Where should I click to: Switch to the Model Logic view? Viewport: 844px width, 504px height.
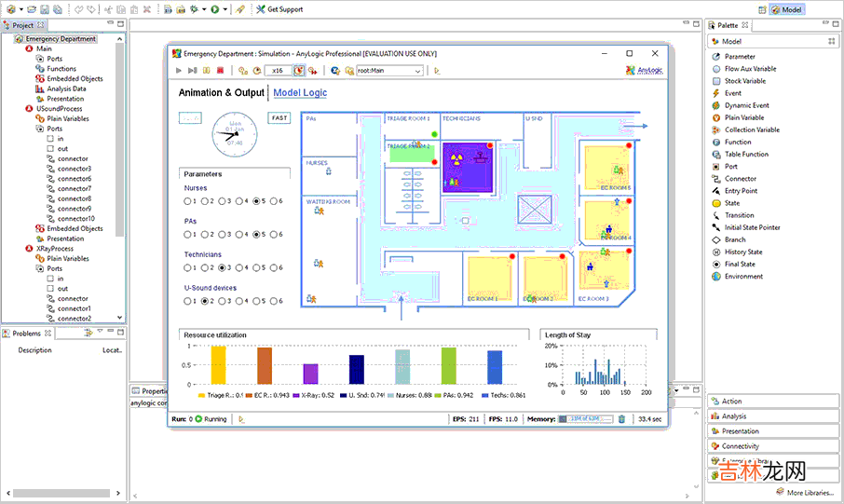point(300,93)
